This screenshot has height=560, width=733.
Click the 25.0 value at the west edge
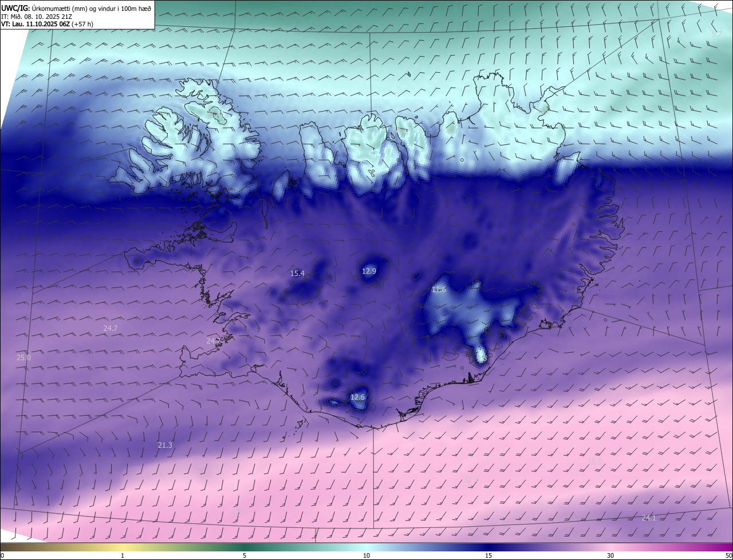click(x=23, y=357)
